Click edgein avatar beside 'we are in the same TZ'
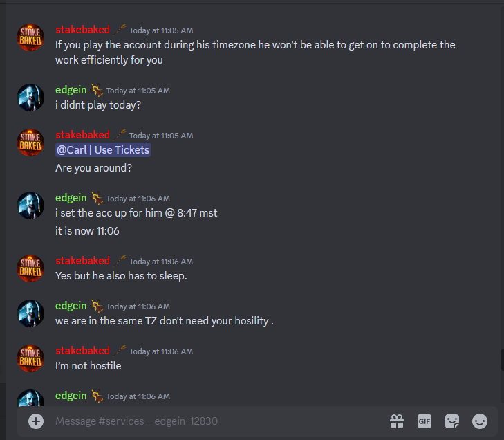The height and width of the screenshot is (440, 504). click(30, 313)
